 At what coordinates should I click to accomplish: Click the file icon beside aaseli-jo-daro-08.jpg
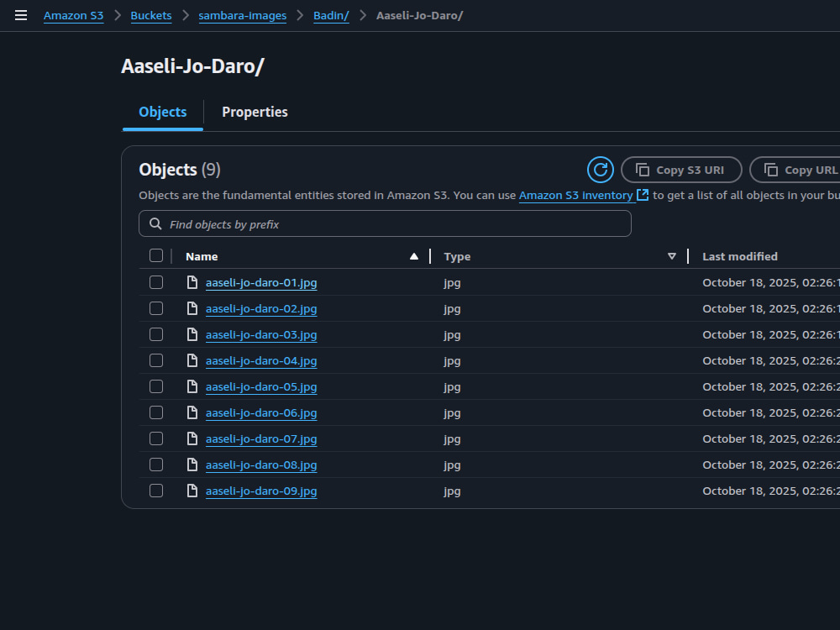(192, 465)
